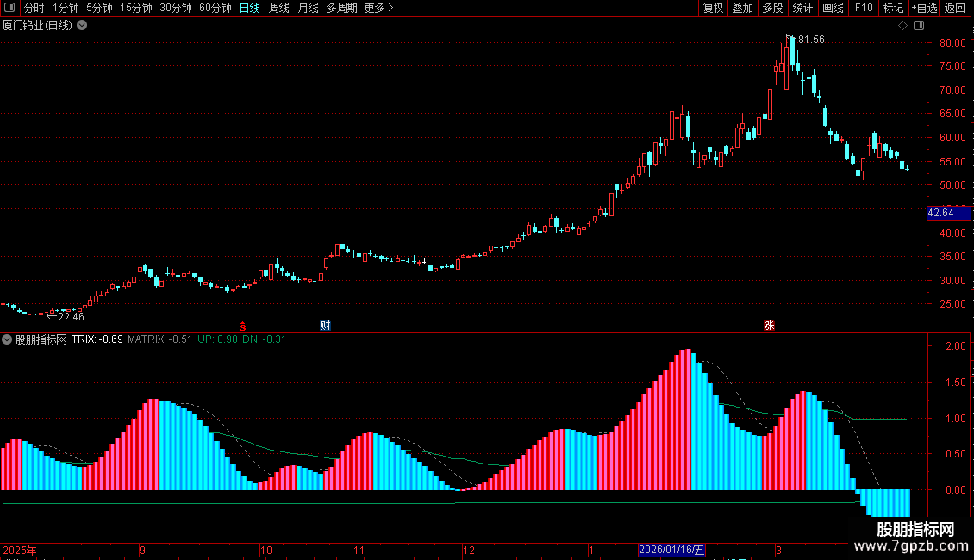Open F10 company information

point(864,8)
